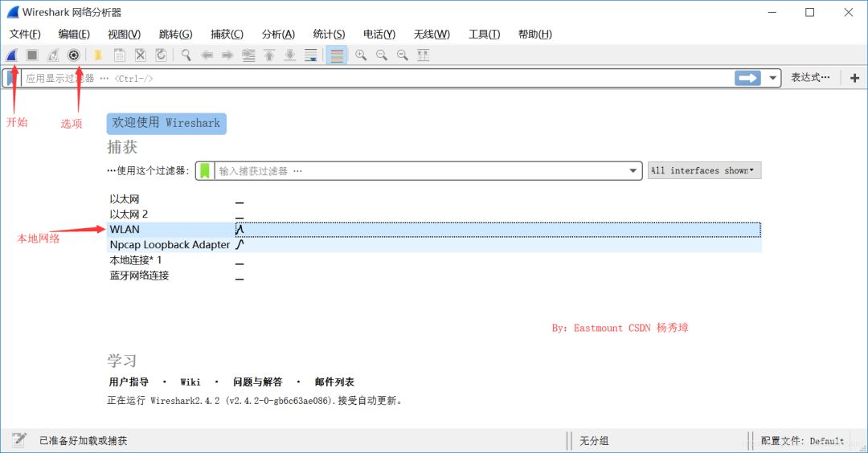This screenshot has width=868, height=453.
Task: Open capture options gear icon
Action: 74,55
